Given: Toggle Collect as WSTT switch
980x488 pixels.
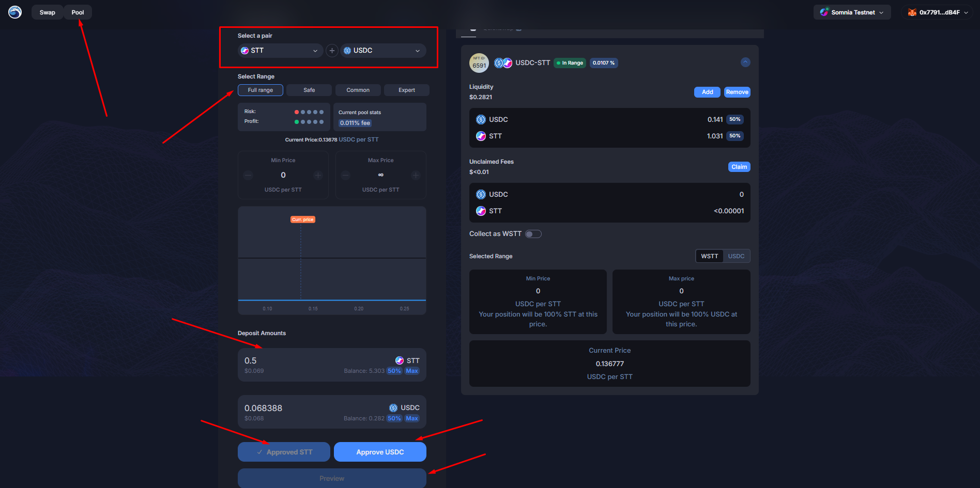Looking at the screenshot, I should [x=533, y=234].
